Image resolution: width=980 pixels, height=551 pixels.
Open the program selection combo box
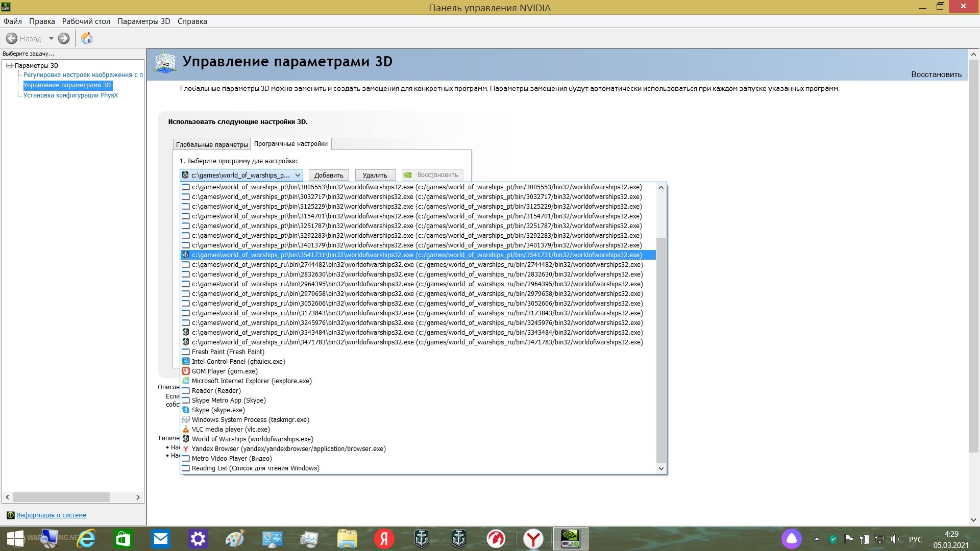[x=241, y=175]
